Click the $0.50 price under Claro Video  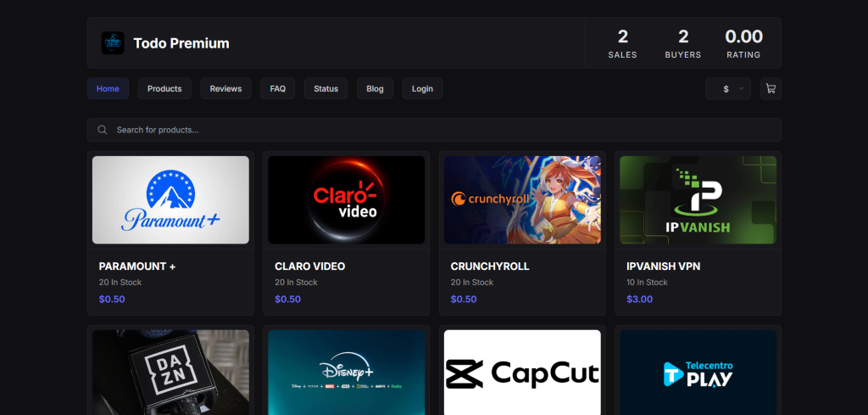point(288,300)
